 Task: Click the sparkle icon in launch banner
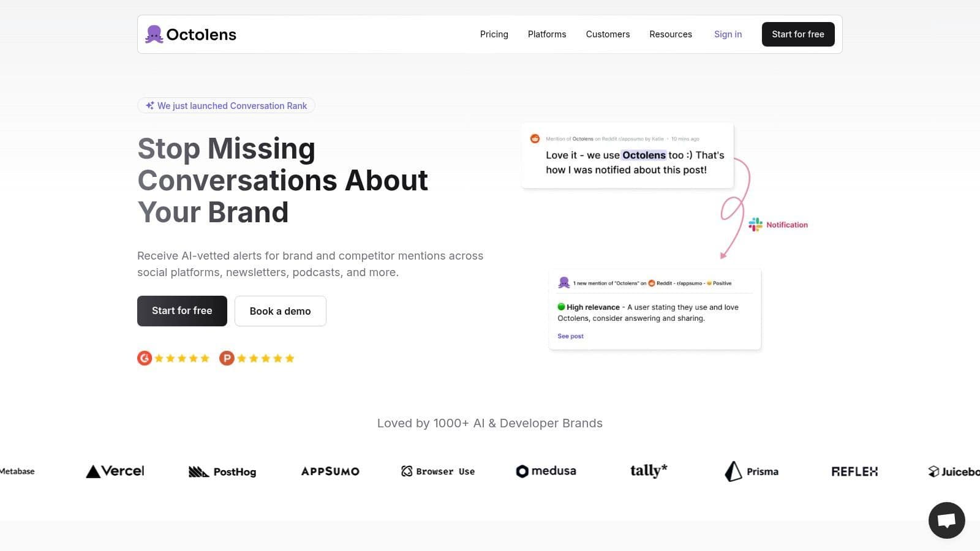pyautogui.click(x=149, y=106)
